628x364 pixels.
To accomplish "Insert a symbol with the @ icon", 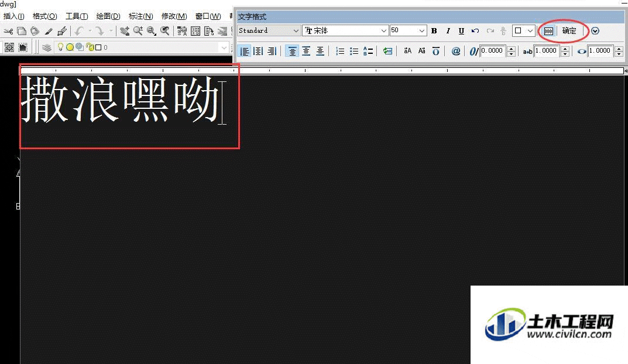I will (x=456, y=51).
